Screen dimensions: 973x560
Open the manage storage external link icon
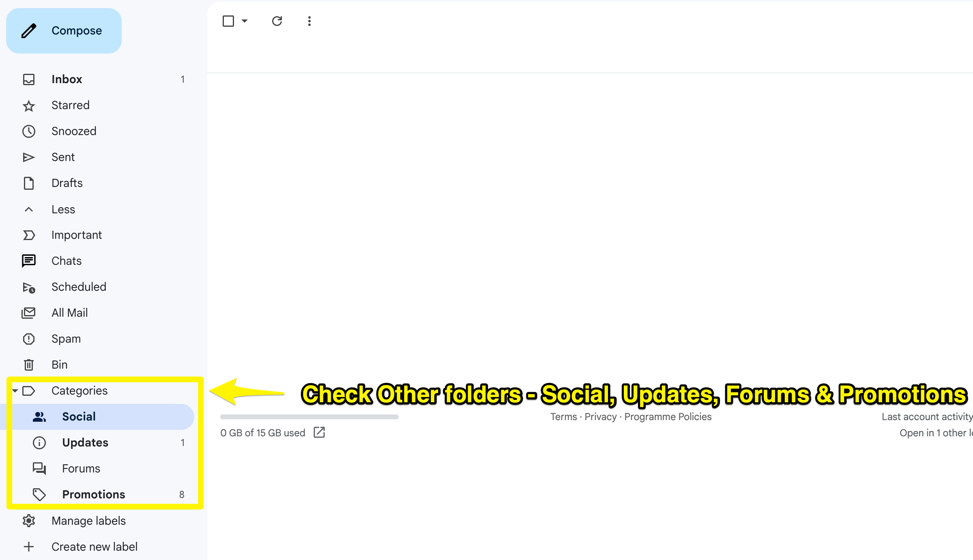coord(320,432)
